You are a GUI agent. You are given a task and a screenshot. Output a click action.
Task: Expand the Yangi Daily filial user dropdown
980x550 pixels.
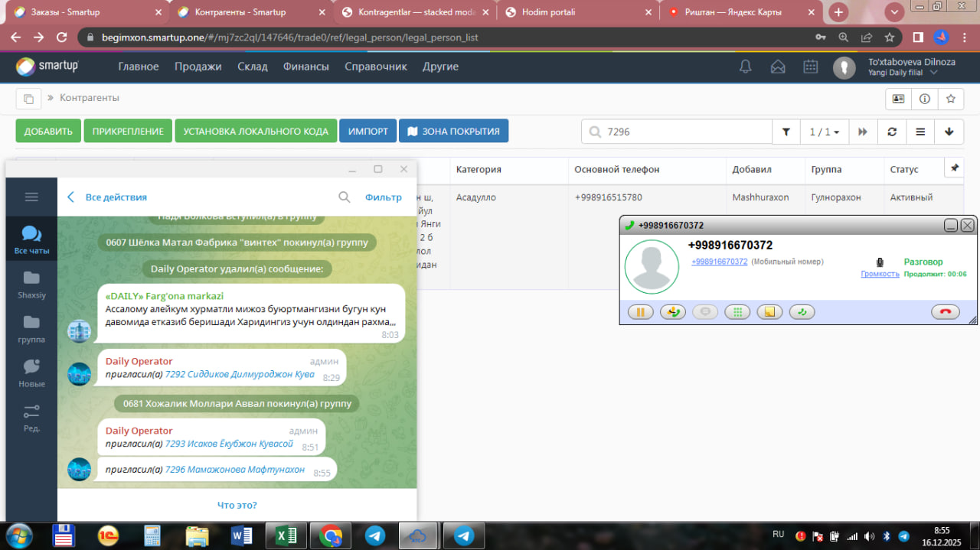pyautogui.click(x=933, y=73)
